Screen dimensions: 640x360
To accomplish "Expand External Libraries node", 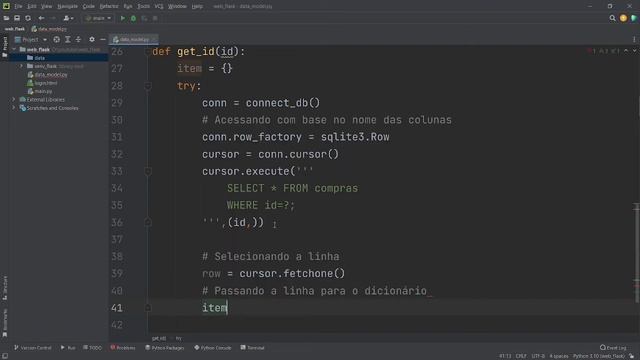I will [x=13, y=100].
